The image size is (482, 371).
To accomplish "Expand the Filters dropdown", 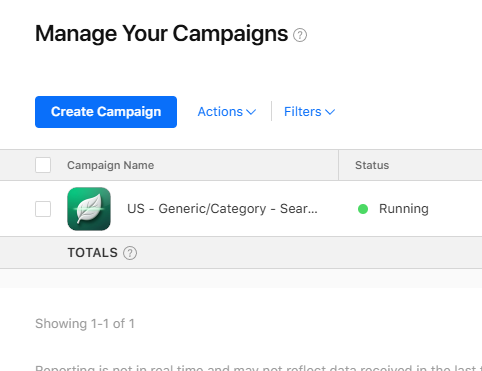I will click(x=309, y=112).
